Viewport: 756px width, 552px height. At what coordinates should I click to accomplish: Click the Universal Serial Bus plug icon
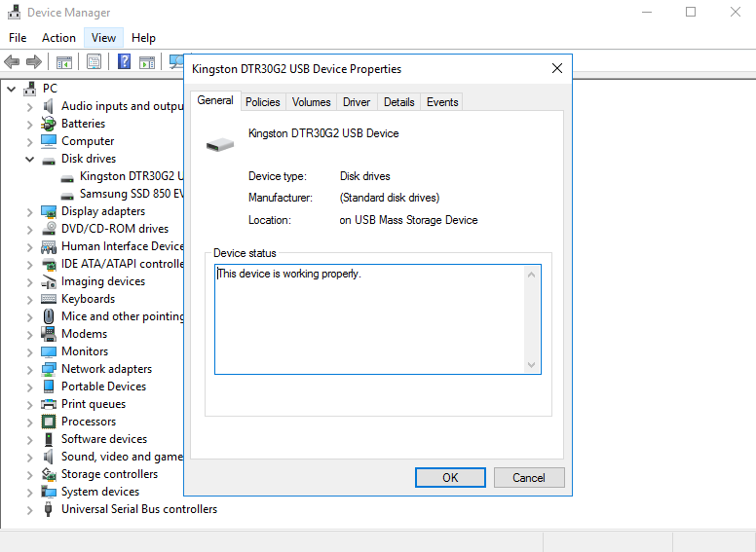tap(48, 509)
